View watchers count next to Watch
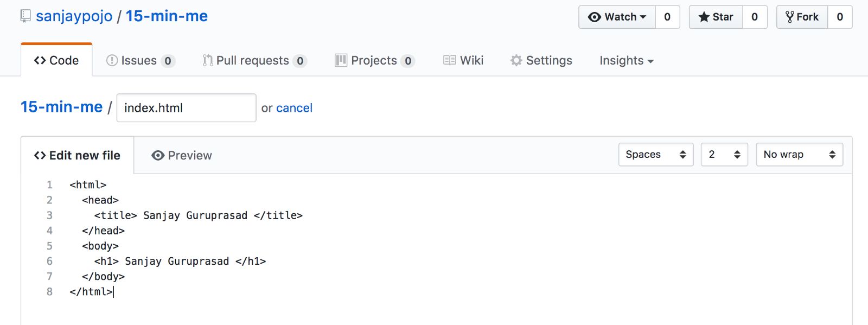The image size is (868, 325). (x=667, y=17)
